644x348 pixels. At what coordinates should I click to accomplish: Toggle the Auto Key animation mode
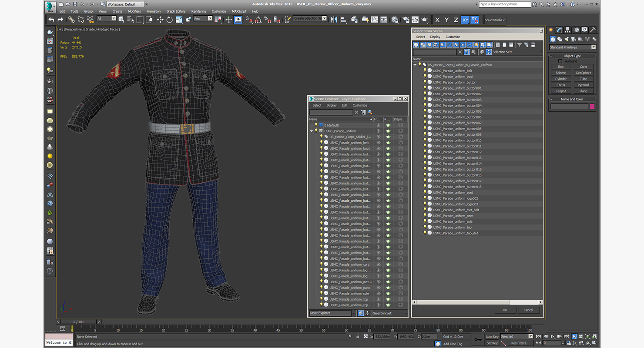(x=492, y=337)
